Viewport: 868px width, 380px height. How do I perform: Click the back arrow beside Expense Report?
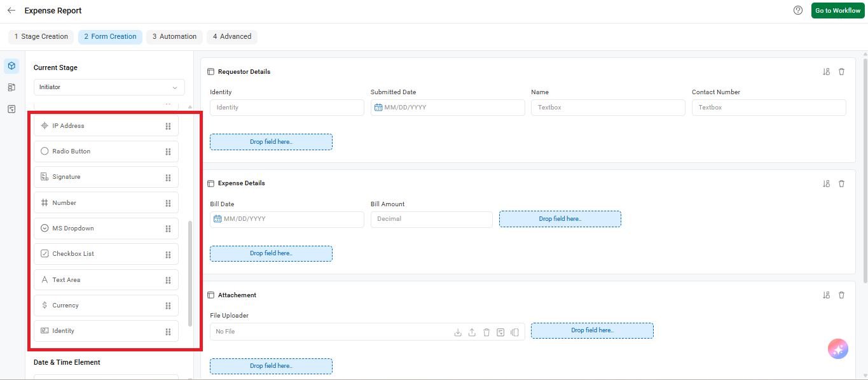click(x=11, y=10)
